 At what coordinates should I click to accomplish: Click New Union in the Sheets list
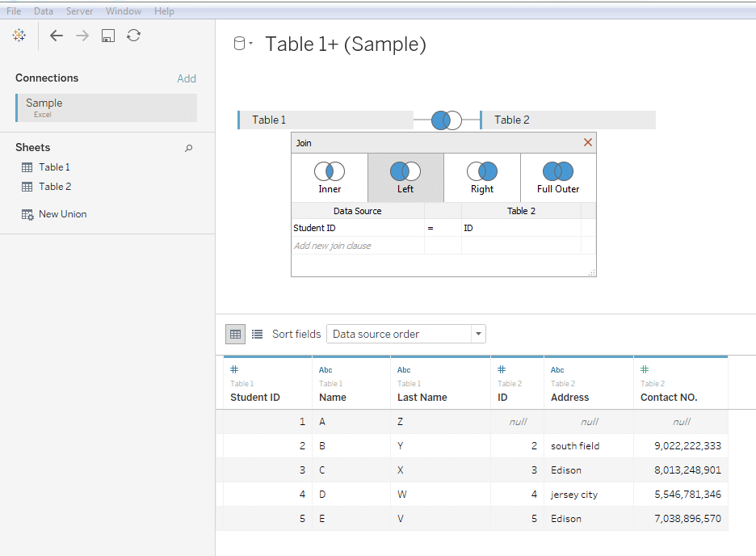click(x=62, y=214)
